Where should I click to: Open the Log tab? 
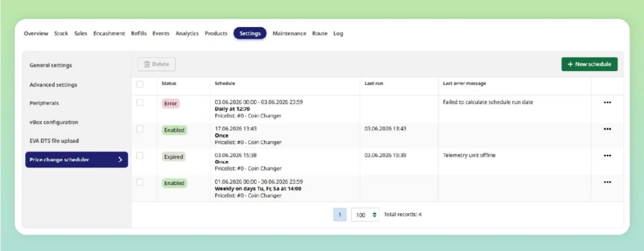pos(338,34)
